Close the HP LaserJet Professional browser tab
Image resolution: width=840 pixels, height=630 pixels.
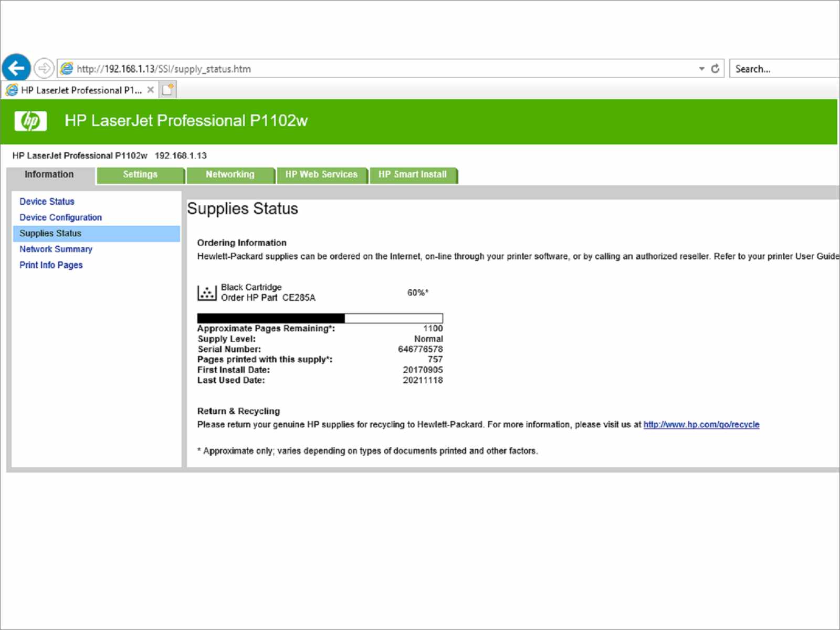coord(151,90)
